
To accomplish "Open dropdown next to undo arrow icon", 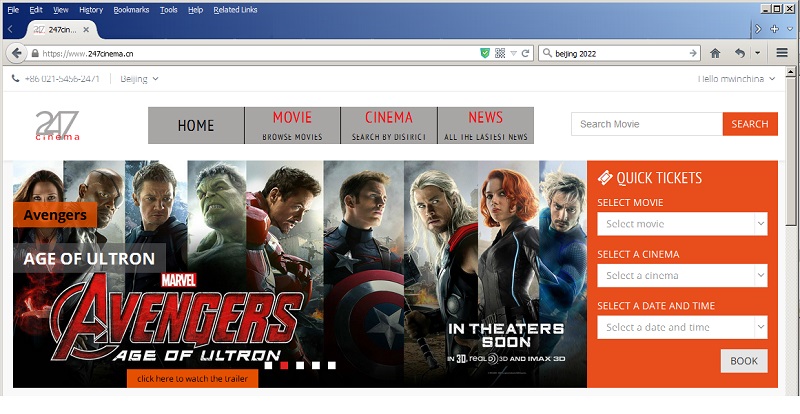I will (757, 53).
